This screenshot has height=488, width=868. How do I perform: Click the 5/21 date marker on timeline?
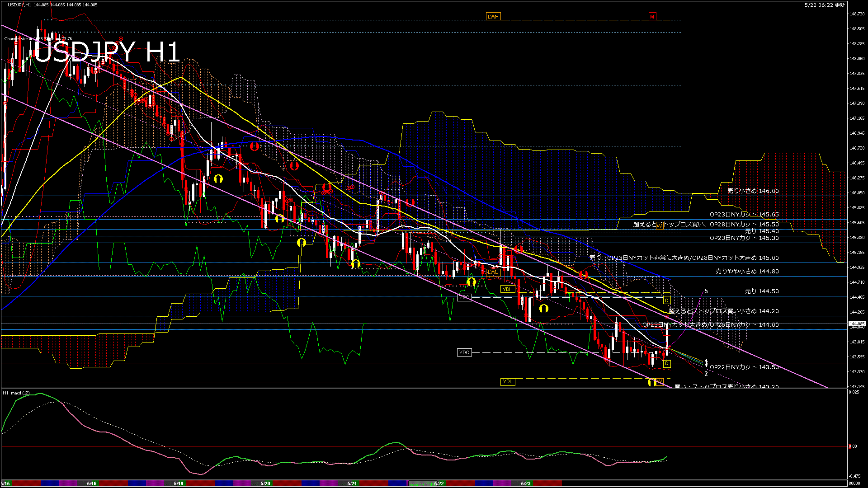352,483
